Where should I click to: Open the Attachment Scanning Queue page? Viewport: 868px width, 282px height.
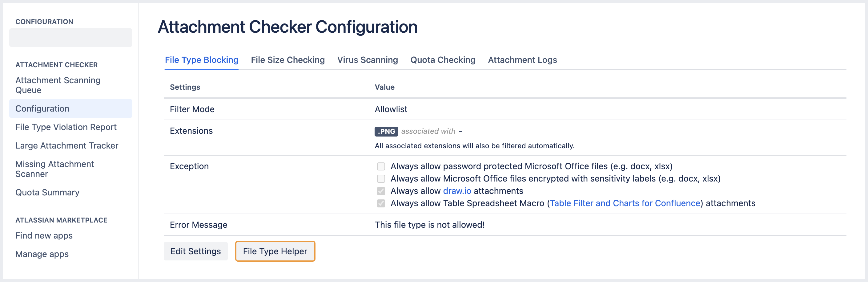tap(58, 85)
